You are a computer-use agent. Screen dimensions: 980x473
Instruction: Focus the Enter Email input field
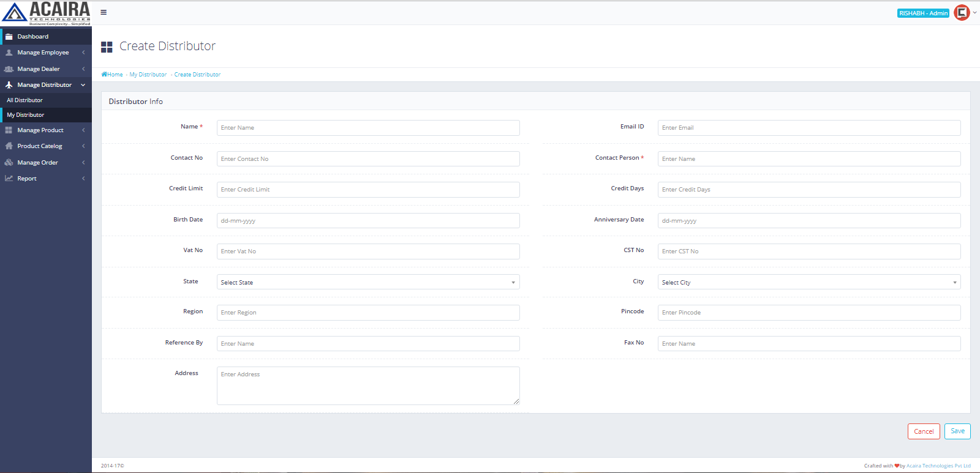coord(809,128)
